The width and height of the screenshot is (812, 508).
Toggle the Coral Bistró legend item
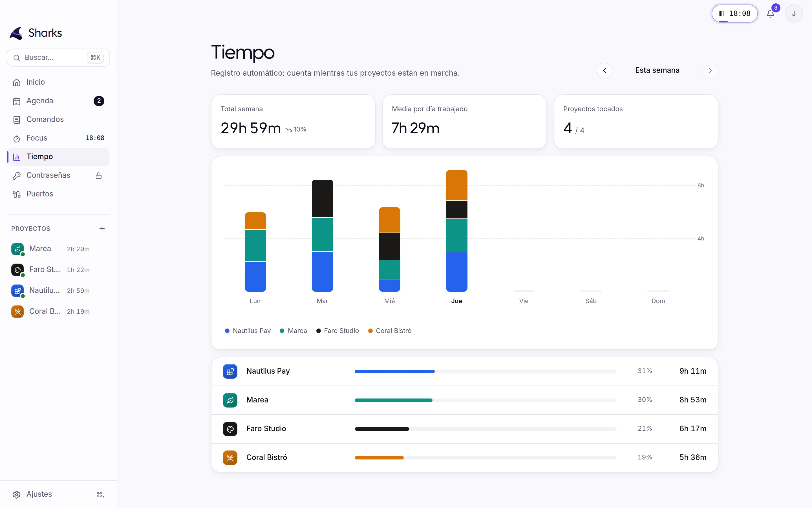point(390,331)
